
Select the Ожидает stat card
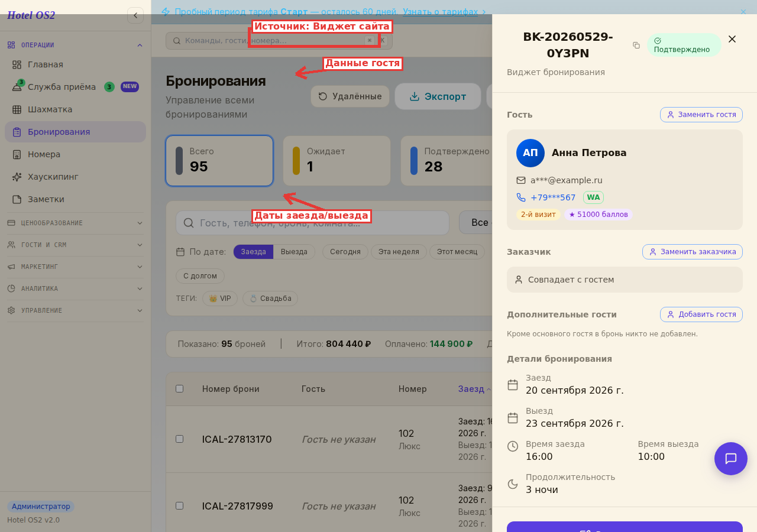coord(337,161)
